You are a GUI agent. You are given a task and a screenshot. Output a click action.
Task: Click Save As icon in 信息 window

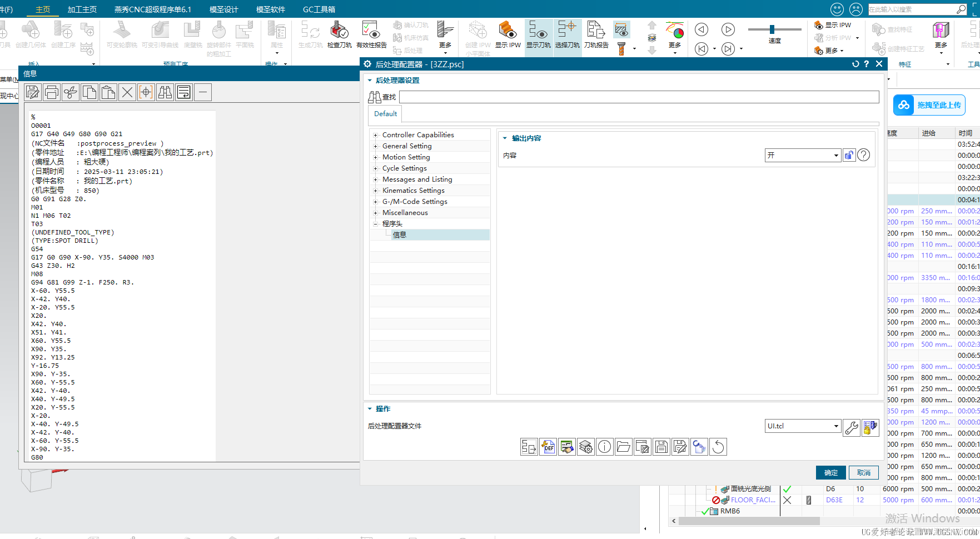(x=33, y=92)
